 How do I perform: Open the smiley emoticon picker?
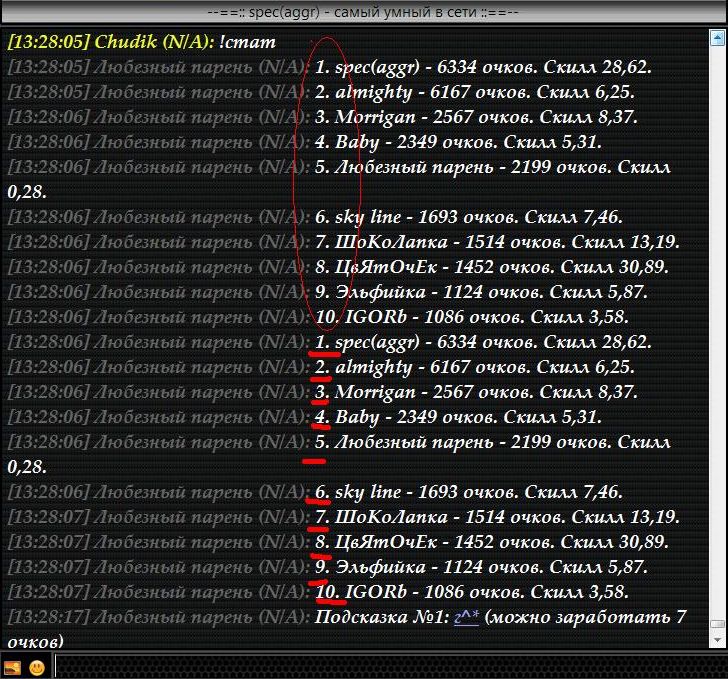tap(37, 666)
